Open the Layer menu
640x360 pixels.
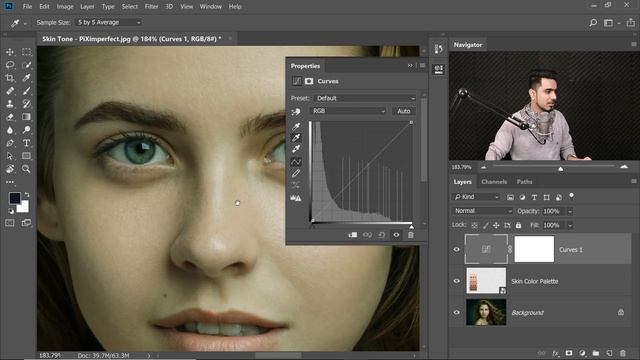[87, 7]
